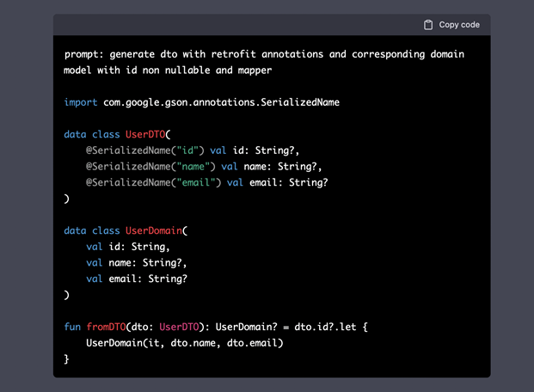Click the word "mapper" in the prompt
Viewport: 534px width, 392px height.
[254, 70]
